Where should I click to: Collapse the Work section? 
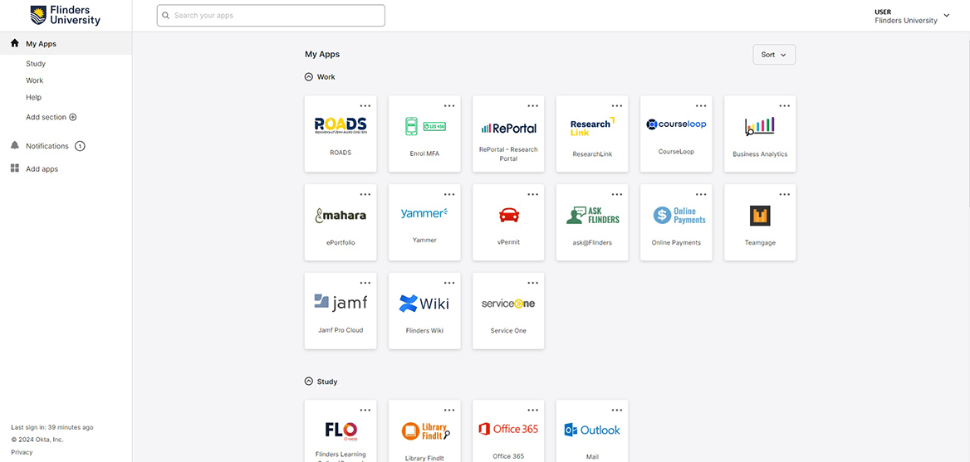coord(309,77)
